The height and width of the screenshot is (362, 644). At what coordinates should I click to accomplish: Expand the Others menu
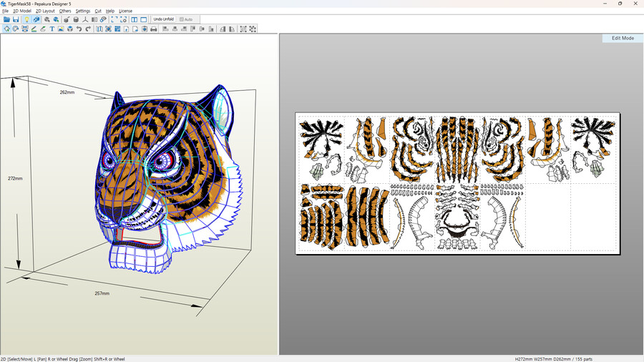(65, 11)
